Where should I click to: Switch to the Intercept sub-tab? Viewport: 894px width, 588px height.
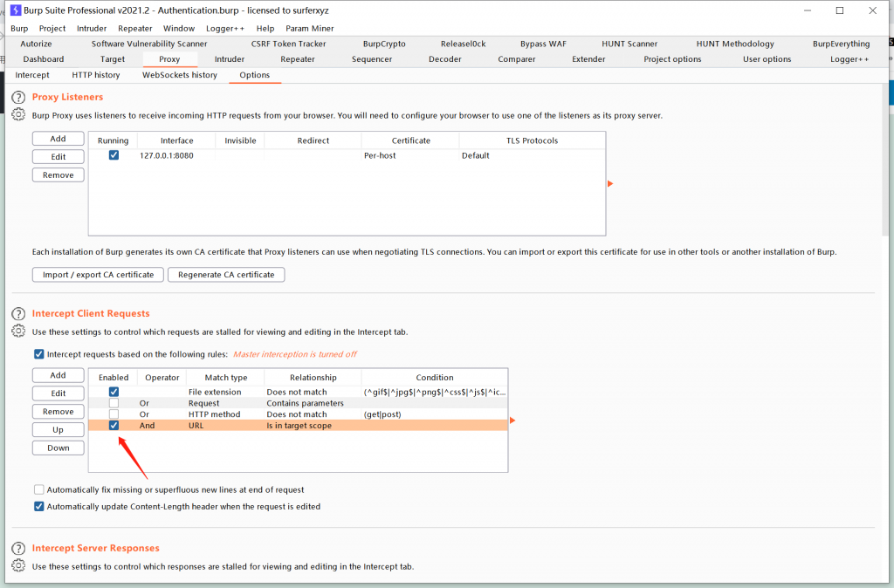pyautogui.click(x=32, y=75)
